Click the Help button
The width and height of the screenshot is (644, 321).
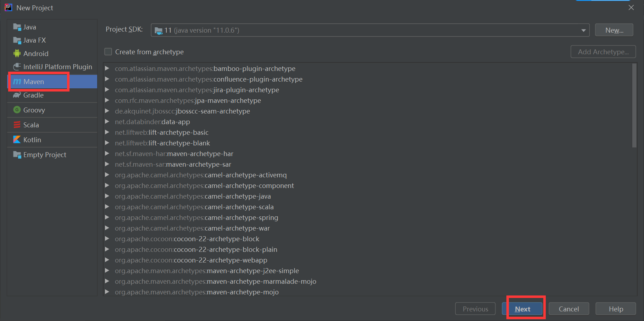616,309
